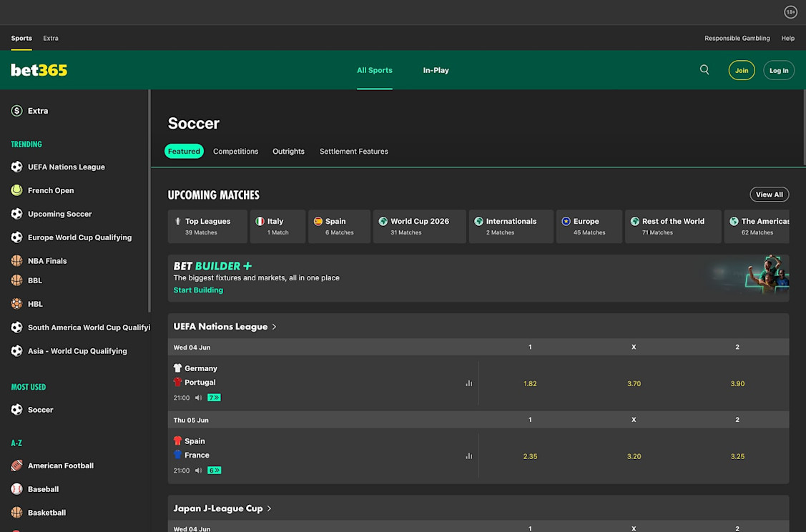This screenshot has width=806, height=532.
Task: Click the main page vertical scrollbar
Action: point(805,128)
